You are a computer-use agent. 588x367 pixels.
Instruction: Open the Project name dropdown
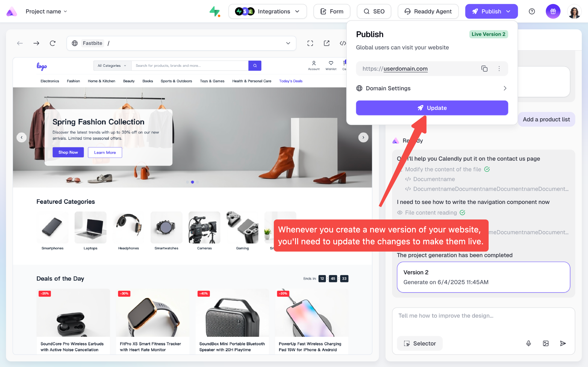tap(46, 11)
